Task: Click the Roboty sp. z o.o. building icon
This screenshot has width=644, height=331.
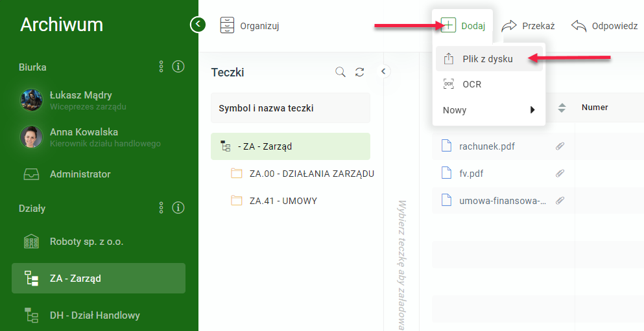Action: pos(32,242)
